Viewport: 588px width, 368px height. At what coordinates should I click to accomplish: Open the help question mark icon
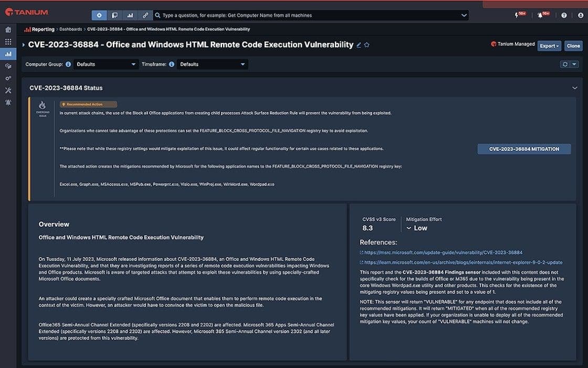[564, 15]
